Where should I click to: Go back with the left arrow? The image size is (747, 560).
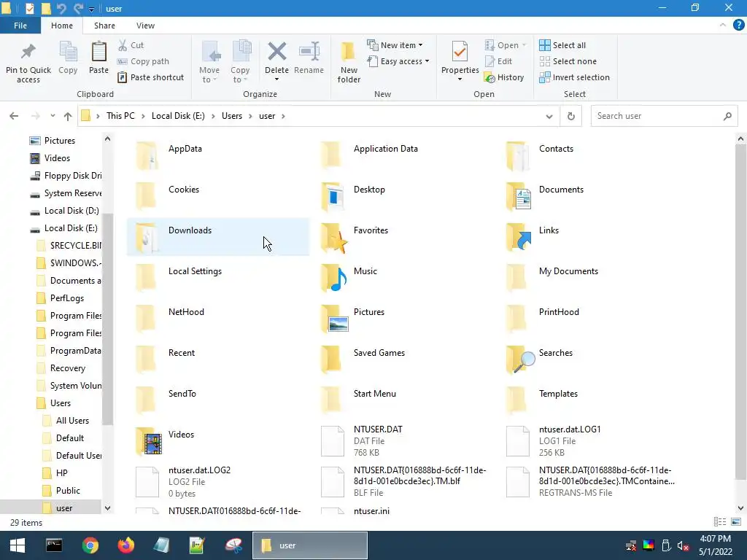click(14, 116)
